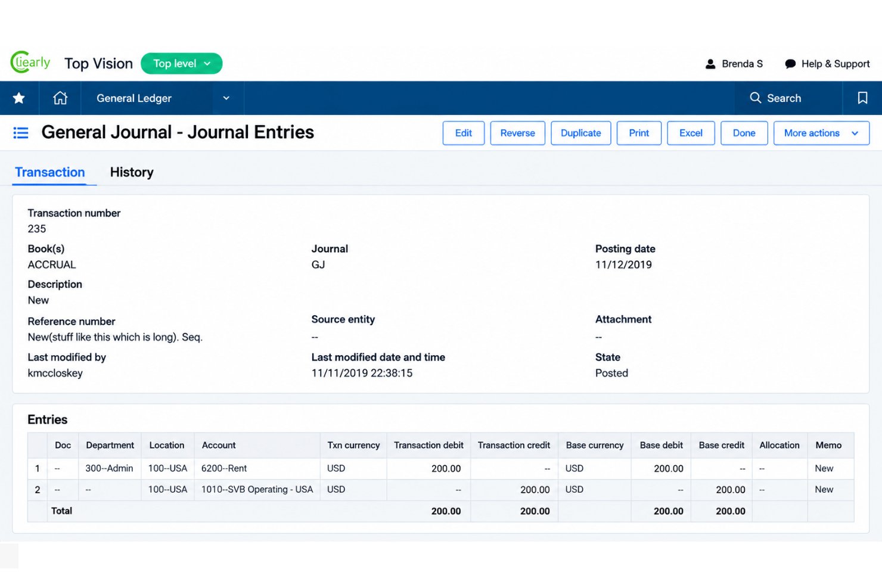The width and height of the screenshot is (882, 588).
Task: Click the Posted state value
Action: pos(611,373)
